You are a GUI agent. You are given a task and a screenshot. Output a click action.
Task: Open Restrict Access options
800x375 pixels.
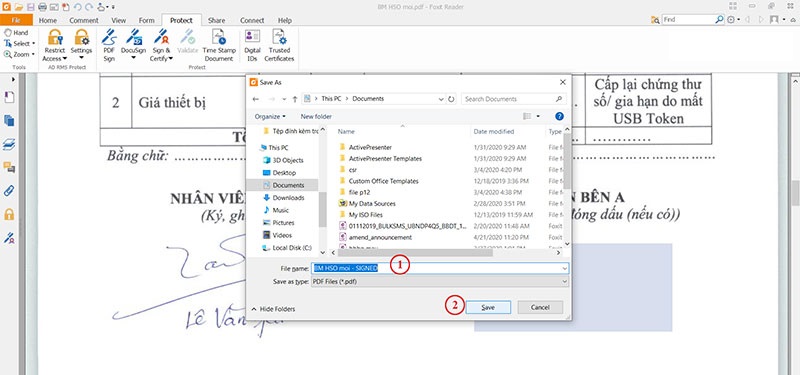55,45
